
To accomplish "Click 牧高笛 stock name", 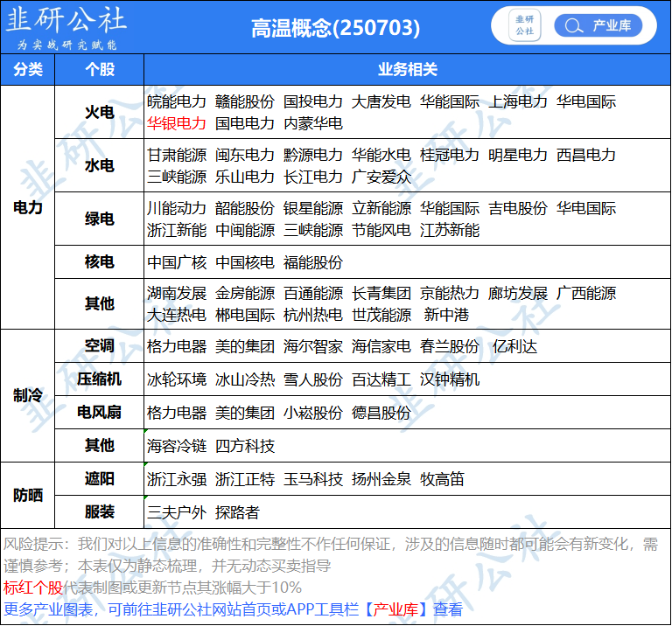I will pos(442,479).
